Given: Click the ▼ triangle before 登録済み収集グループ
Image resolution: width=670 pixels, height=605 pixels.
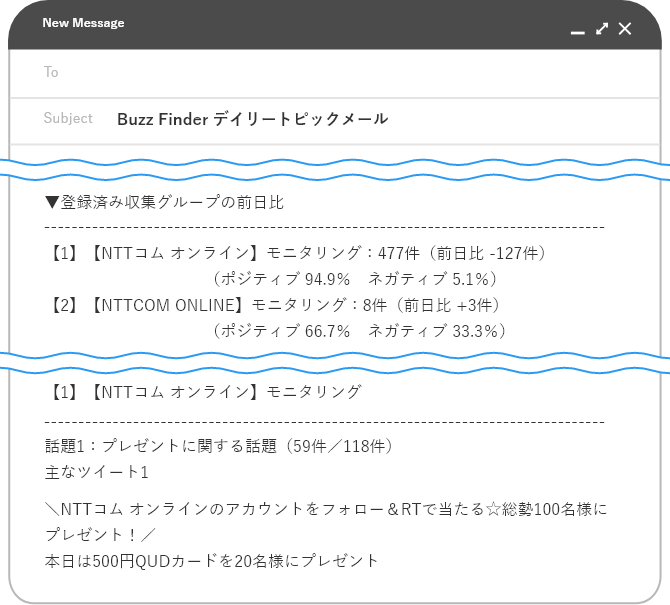Looking at the screenshot, I should (x=52, y=203).
